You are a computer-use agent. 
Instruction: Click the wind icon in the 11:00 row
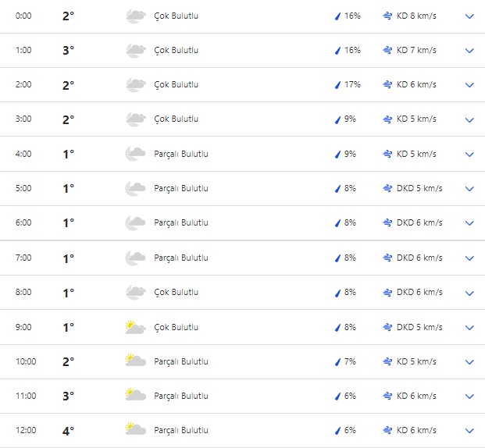coord(388,396)
